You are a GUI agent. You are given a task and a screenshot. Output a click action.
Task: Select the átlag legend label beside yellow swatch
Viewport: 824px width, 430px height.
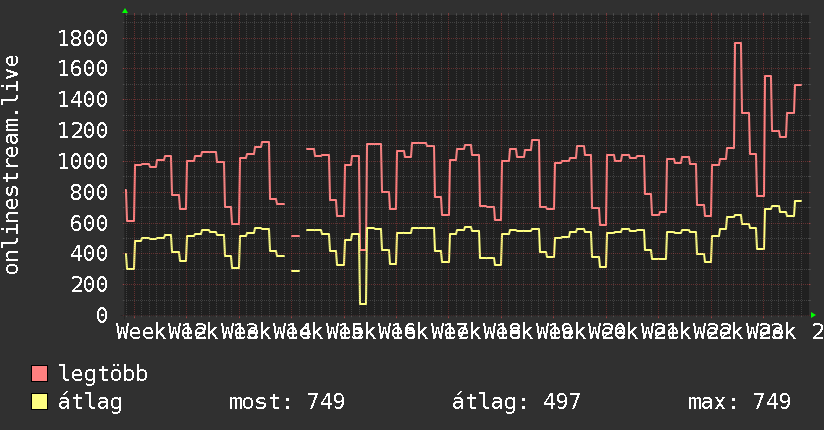[x=90, y=402]
